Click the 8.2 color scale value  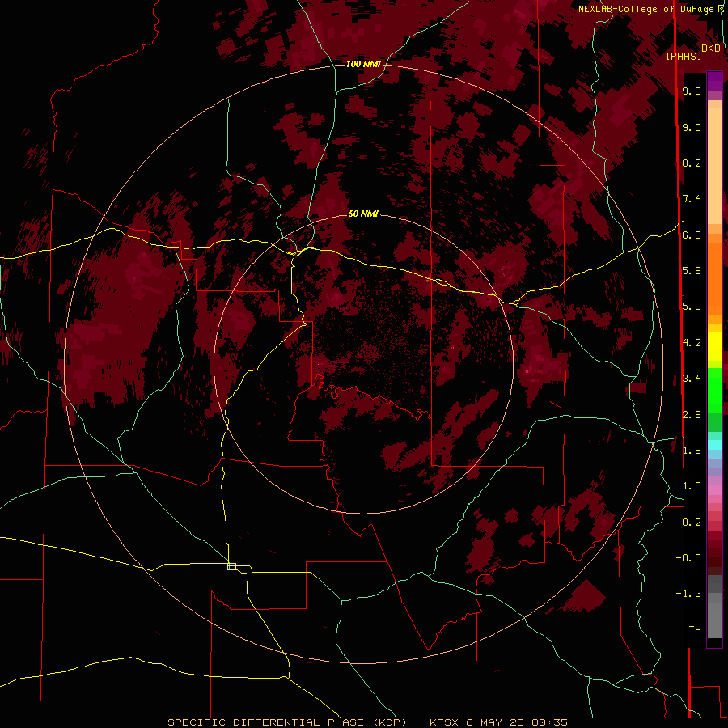click(692, 163)
